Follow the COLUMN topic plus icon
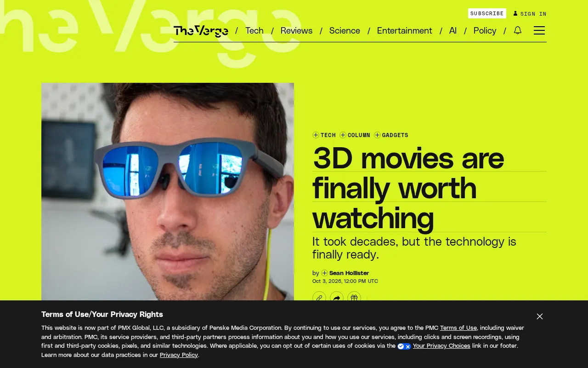The width and height of the screenshot is (588, 368). (x=343, y=135)
